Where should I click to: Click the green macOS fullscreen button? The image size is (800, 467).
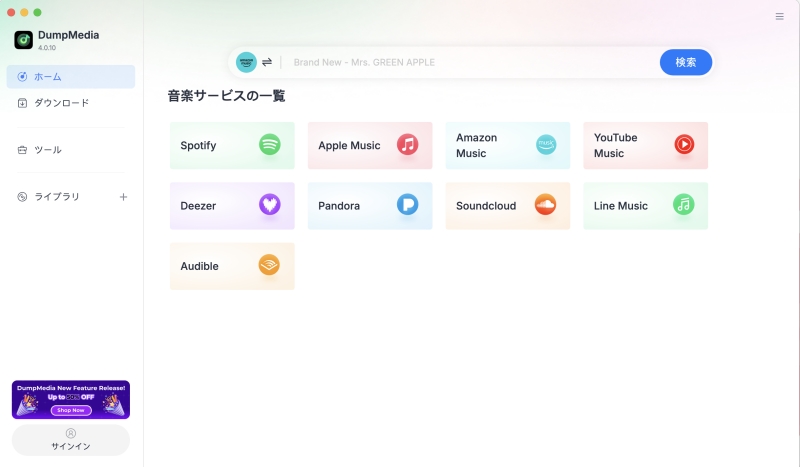point(37,12)
